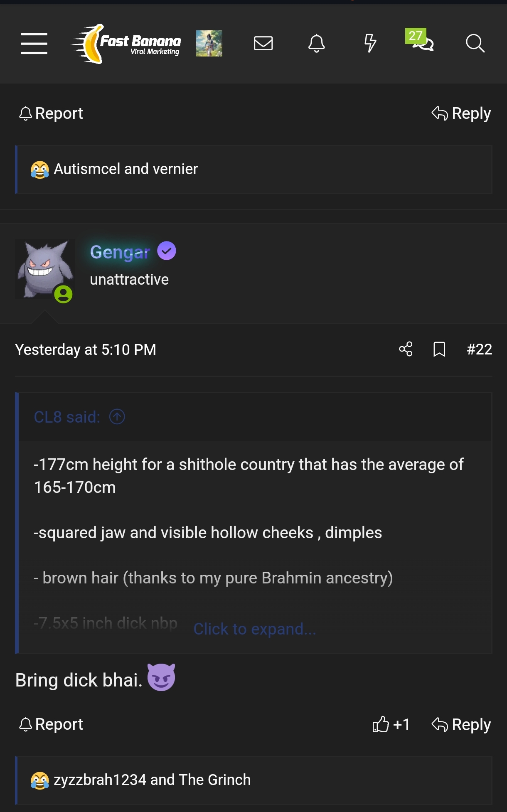Viewport: 507px width, 812px height.
Task: Reply to the post above Gengar's
Action: coord(461,113)
